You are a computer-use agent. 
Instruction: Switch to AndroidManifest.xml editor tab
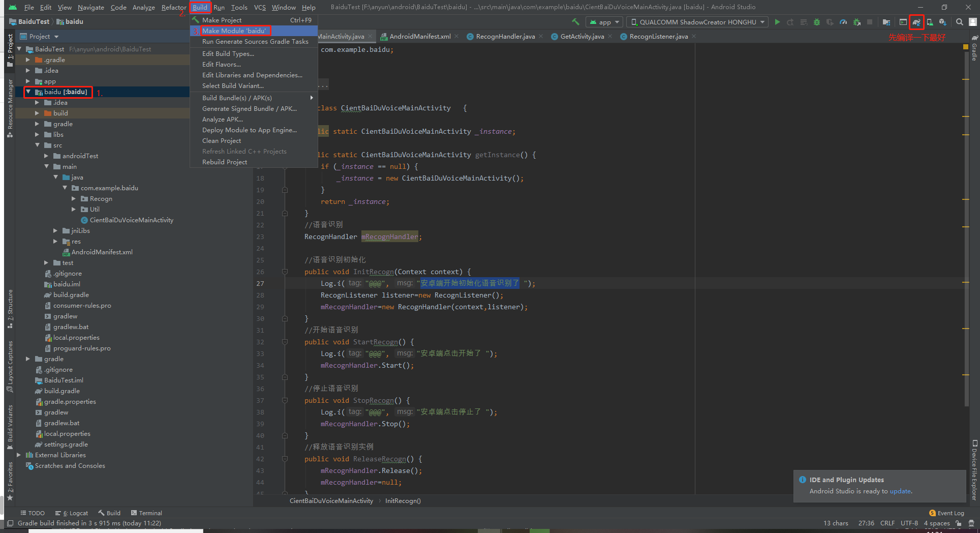point(420,37)
